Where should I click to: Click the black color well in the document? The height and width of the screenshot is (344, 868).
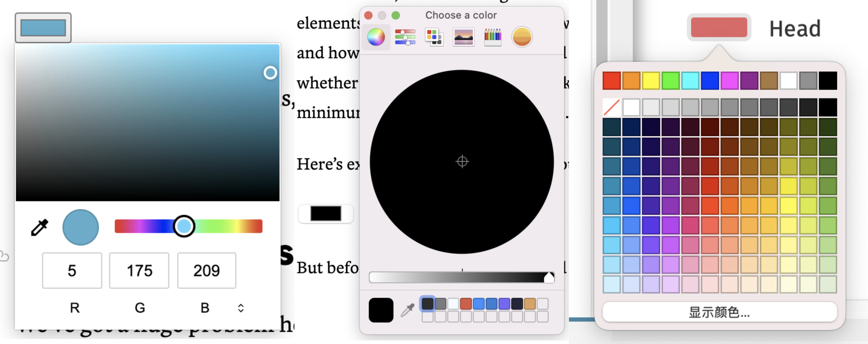pyautogui.click(x=326, y=214)
